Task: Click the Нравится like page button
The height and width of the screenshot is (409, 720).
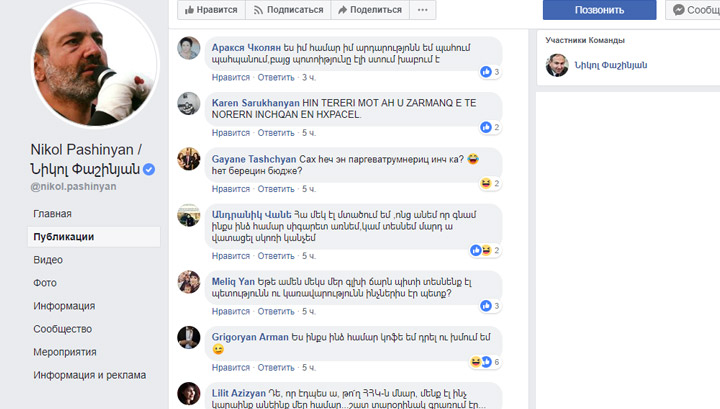Action: 211,10
